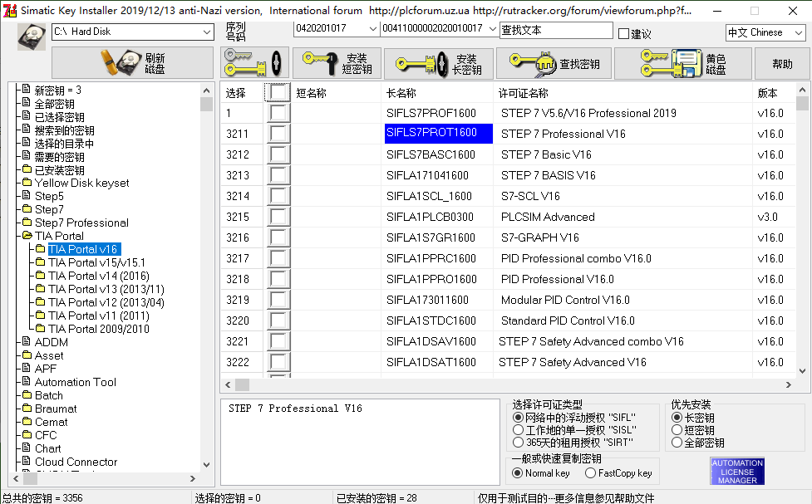This screenshot has width=812, height=504.
Task: Click the 刷新磁盘 refresh disk button
Action: 133,63
